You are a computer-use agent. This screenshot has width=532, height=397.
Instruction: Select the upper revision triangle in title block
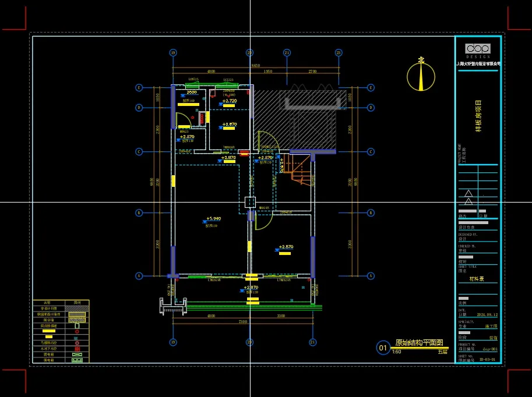468,194
